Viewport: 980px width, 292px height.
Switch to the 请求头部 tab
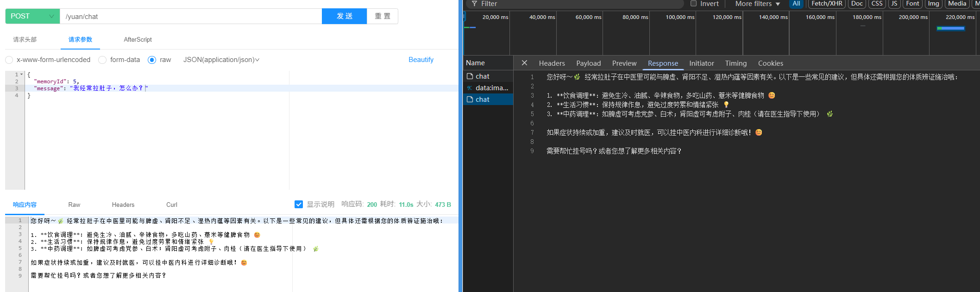pyautogui.click(x=25, y=40)
